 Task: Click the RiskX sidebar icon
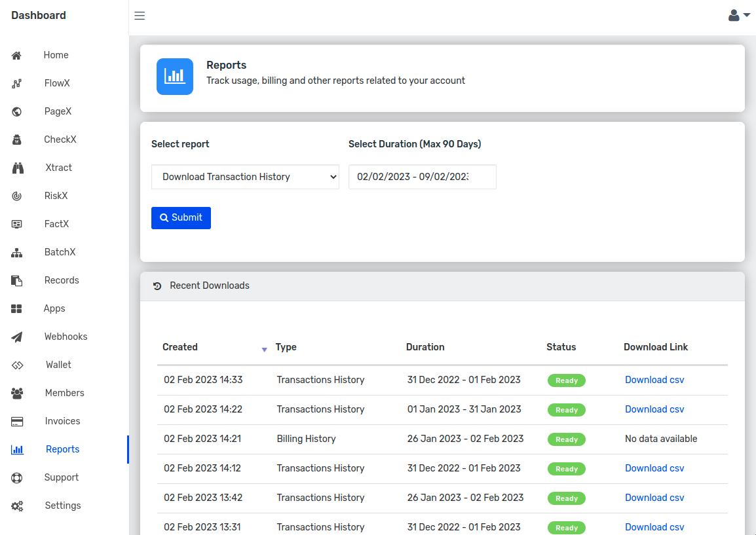16,196
